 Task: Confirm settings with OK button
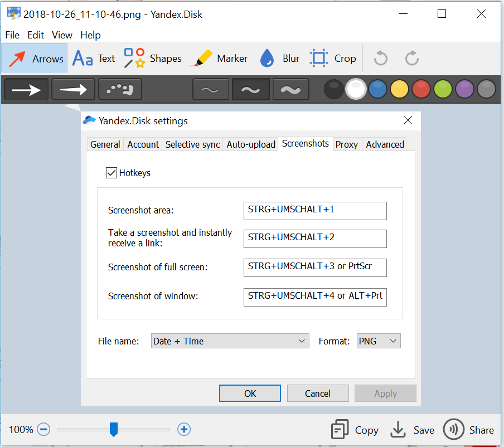coord(250,393)
